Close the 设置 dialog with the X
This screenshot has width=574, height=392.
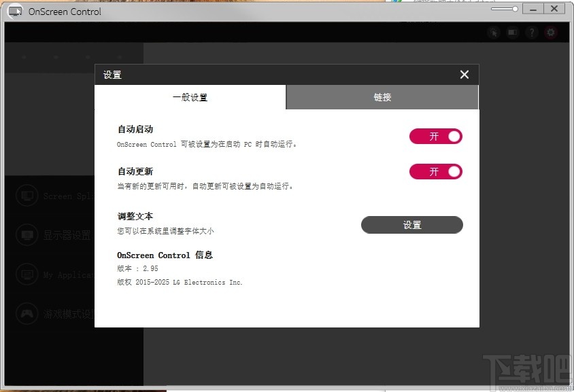pos(464,75)
